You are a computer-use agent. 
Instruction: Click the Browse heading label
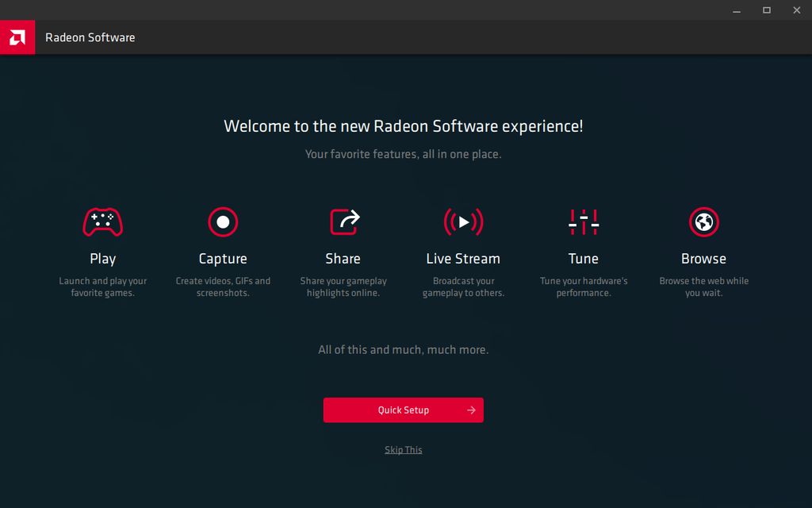pyautogui.click(x=704, y=259)
